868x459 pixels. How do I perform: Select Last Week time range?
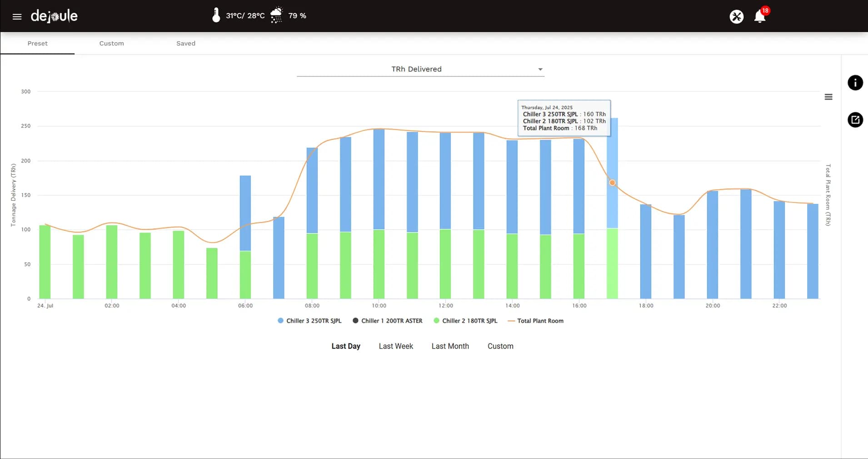396,346
